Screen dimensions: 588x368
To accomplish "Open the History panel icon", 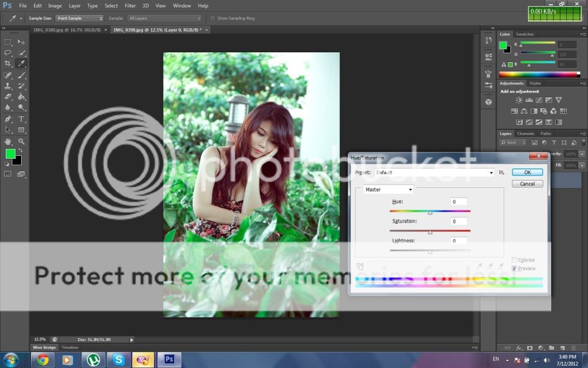I will coord(488,40).
